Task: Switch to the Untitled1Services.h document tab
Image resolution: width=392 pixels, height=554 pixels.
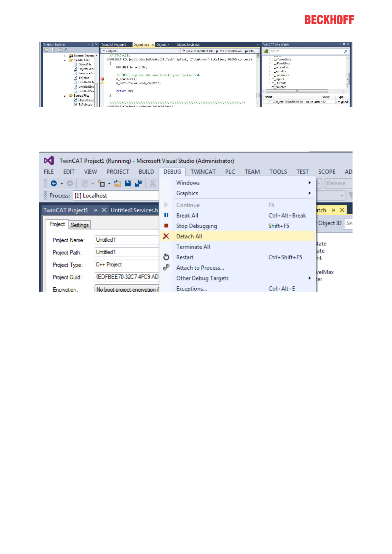Action: tap(134, 210)
